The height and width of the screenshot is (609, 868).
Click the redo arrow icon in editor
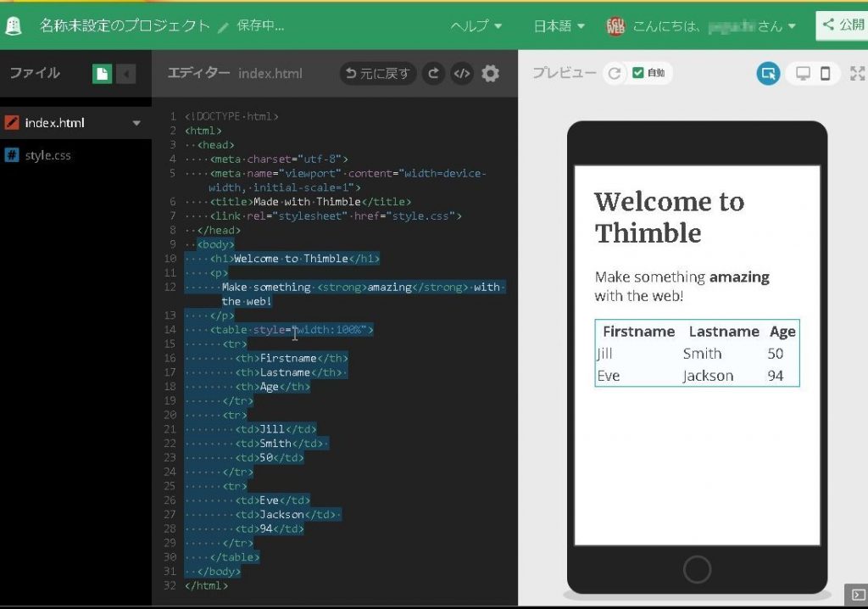[x=433, y=74]
